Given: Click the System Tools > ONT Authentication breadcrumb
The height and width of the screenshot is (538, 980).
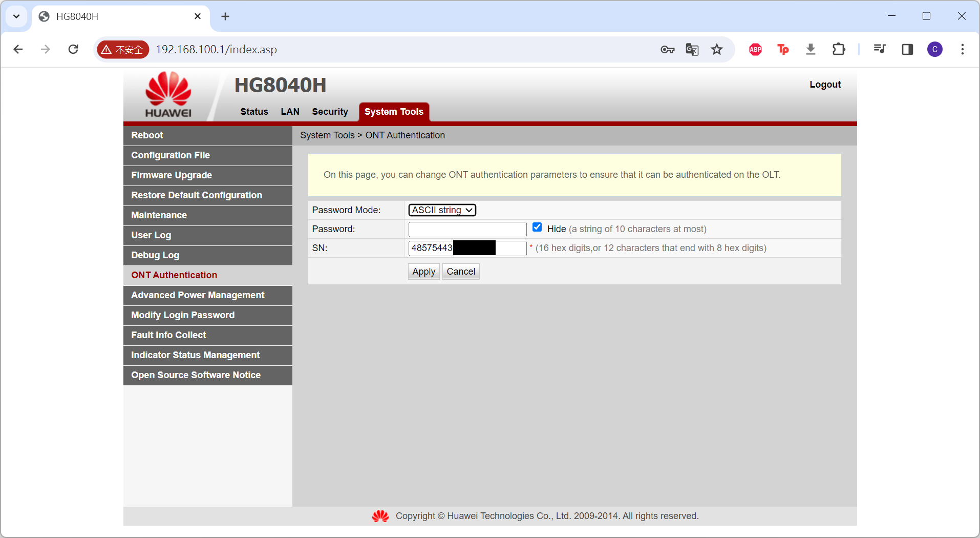Looking at the screenshot, I should tap(372, 135).
